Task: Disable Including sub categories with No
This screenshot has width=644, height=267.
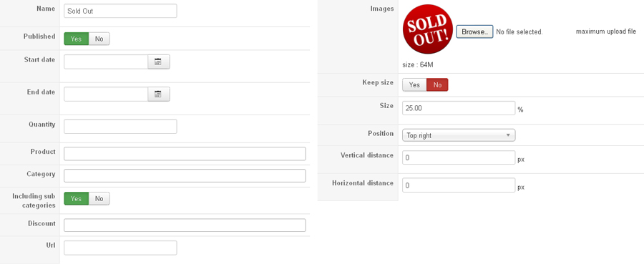Action: [99, 198]
